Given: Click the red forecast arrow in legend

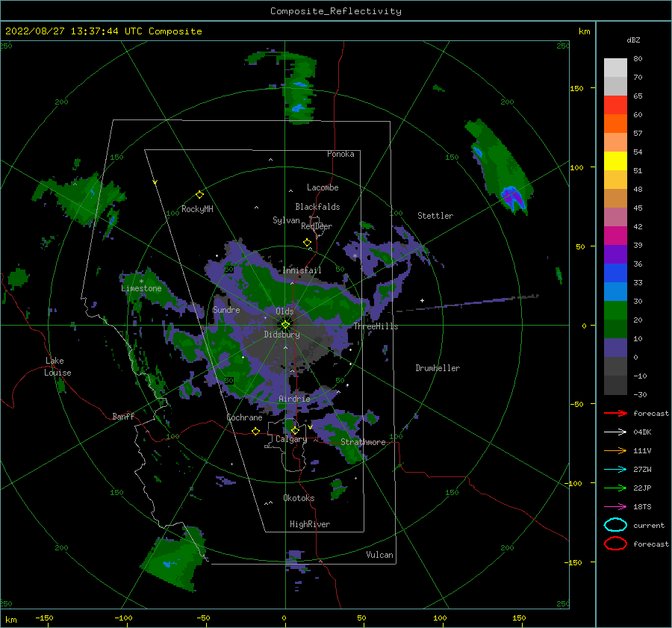Looking at the screenshot, I should pyautogui.click(x=615, y=413).
